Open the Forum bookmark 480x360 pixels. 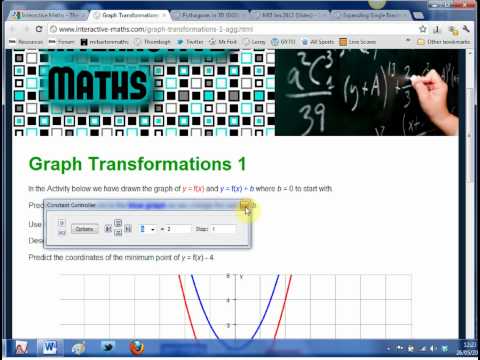[x=62, y=42]
